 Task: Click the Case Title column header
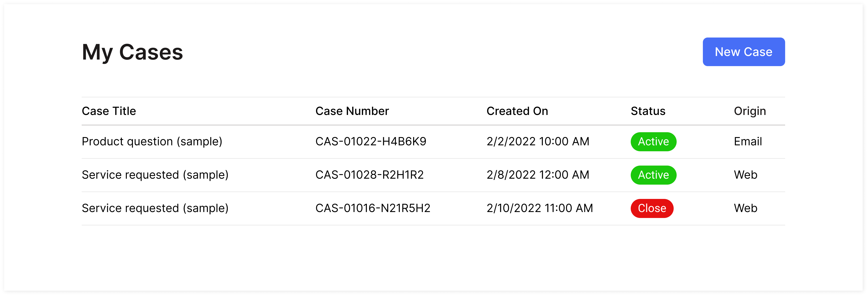(109, 111)
